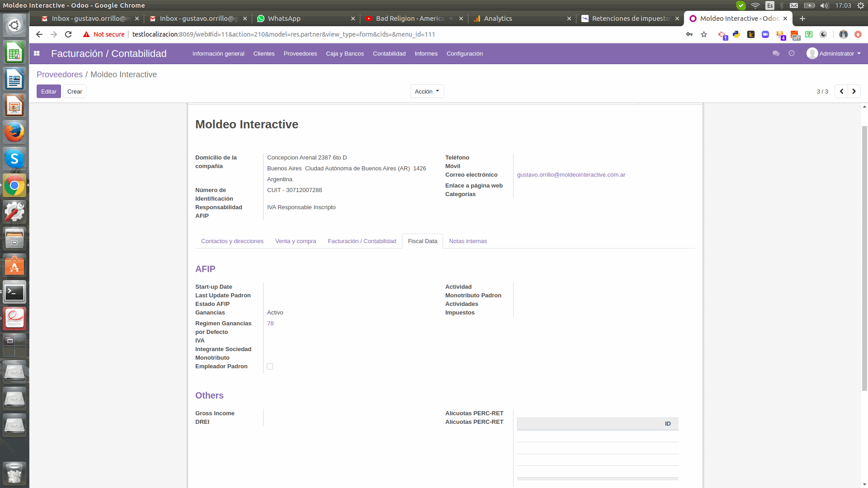This screenshot has height=488, width=868.
Task: Open LibreOffice Impress from the dock
Action: 14,106
